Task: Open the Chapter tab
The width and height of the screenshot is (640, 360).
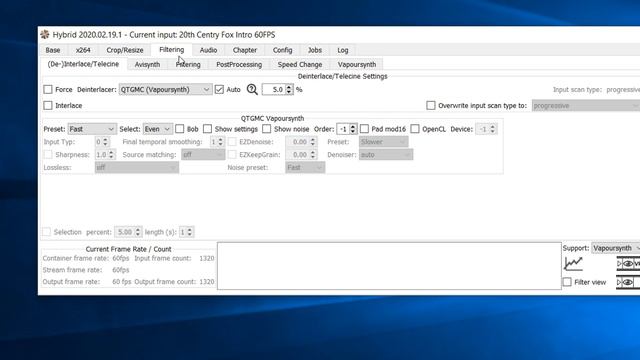Action: [x=244, y=50]
